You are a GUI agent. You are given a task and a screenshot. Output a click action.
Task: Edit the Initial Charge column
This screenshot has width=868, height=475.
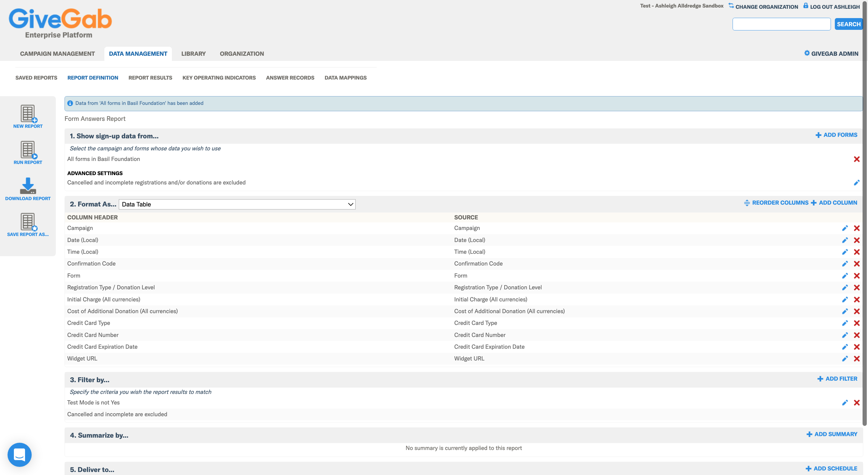pyautogui.click(x=845, y=300)
